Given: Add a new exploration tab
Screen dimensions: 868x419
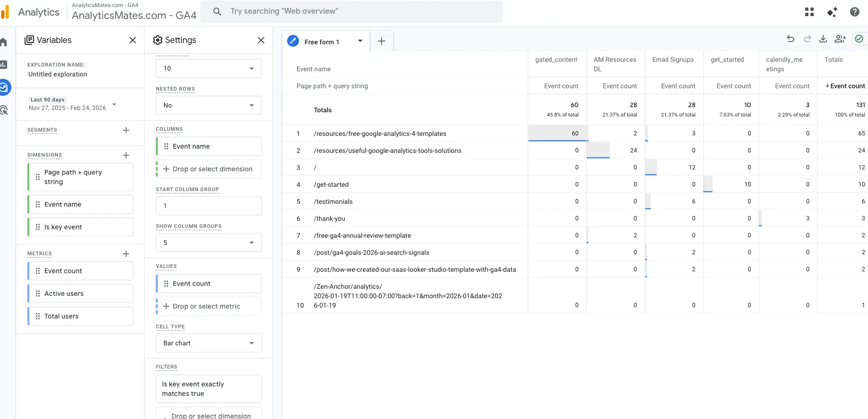Looking at the screenshot, I should tap(382, 42).
